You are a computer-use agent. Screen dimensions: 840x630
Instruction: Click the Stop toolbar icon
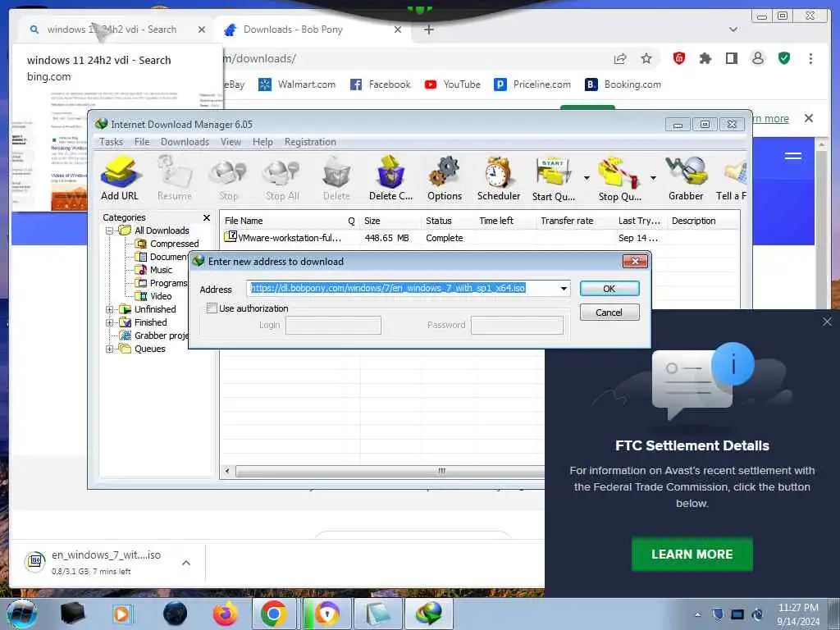[228, 178]
